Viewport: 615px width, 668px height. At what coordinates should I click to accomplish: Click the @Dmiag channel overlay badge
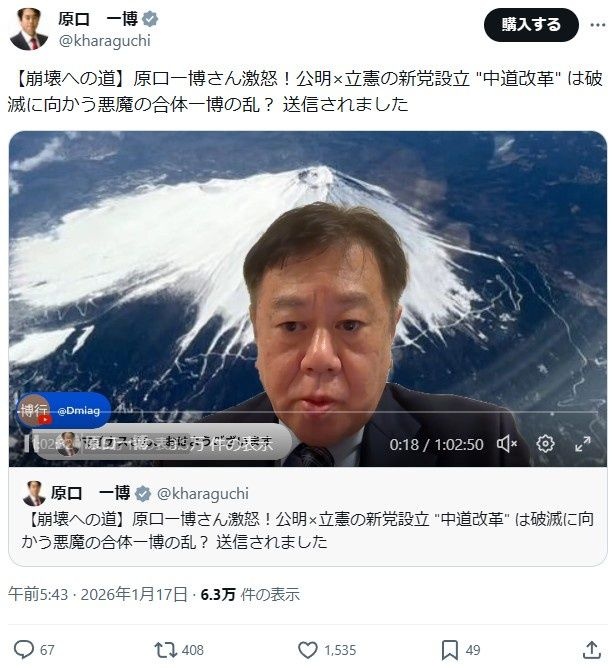tap(63, 411)
